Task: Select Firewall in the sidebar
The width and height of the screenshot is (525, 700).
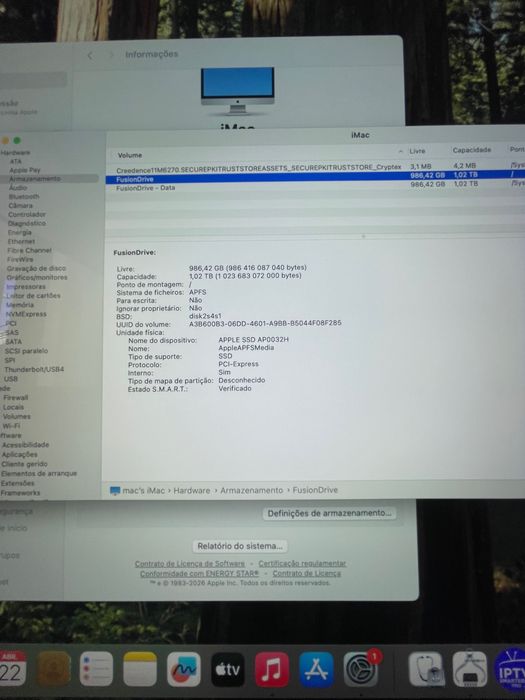Action: [x=16, y=397]
